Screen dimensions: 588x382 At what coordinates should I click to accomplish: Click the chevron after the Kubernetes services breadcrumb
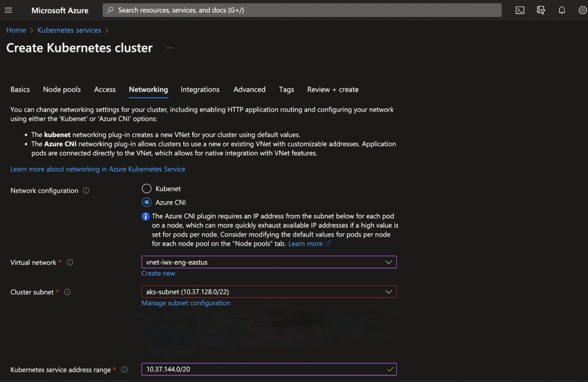[x=107, y=30]
